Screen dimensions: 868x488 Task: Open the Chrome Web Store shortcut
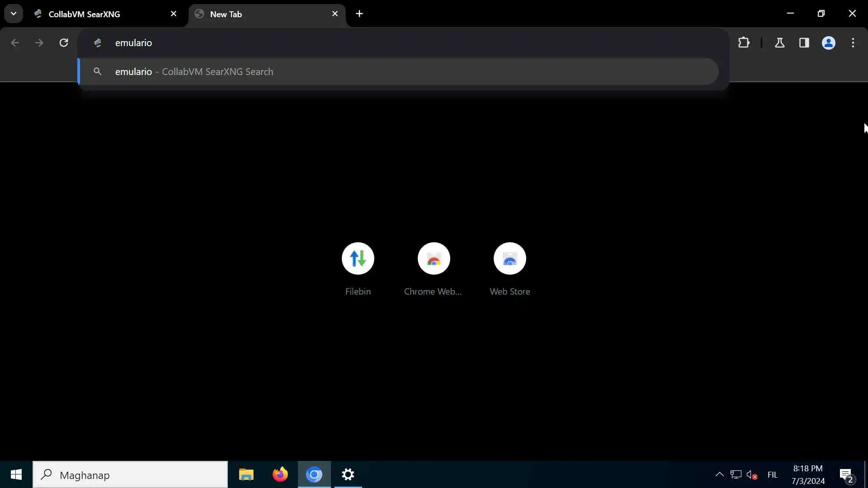434,258
